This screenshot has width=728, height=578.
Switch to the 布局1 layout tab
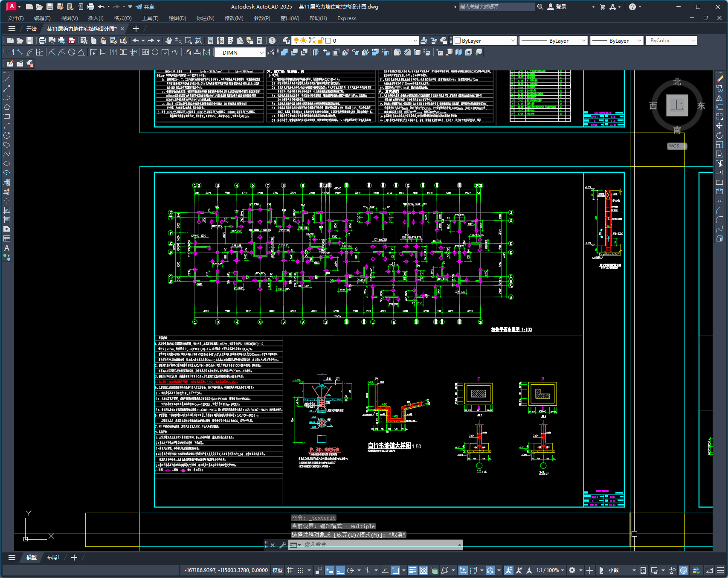[53, 558]
